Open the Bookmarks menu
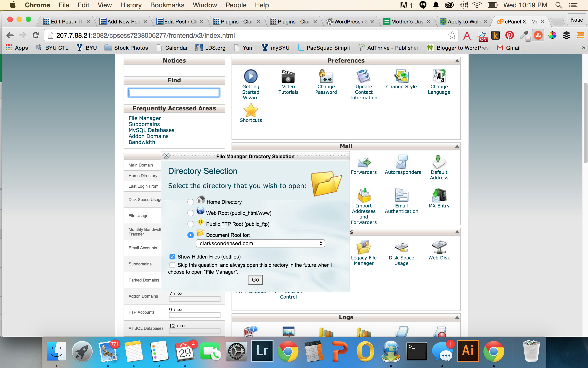This screenshot has height=368, width=588. coord(167,5)
